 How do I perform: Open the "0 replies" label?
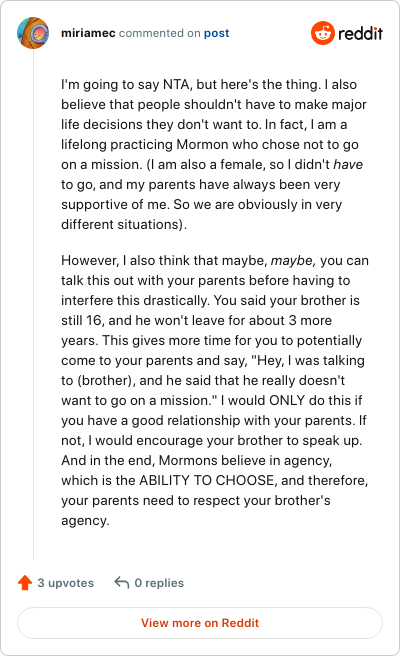click(x=159, y=583)
